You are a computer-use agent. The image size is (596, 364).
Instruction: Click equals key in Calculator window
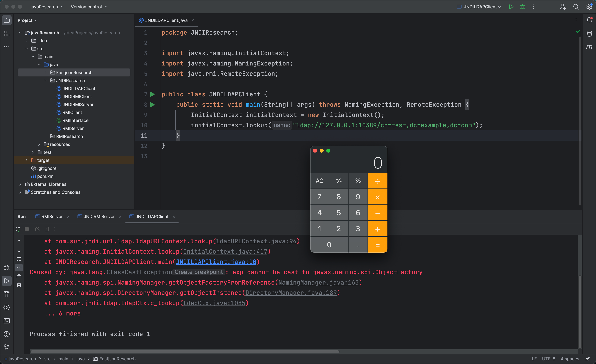[x=377, y=245]
